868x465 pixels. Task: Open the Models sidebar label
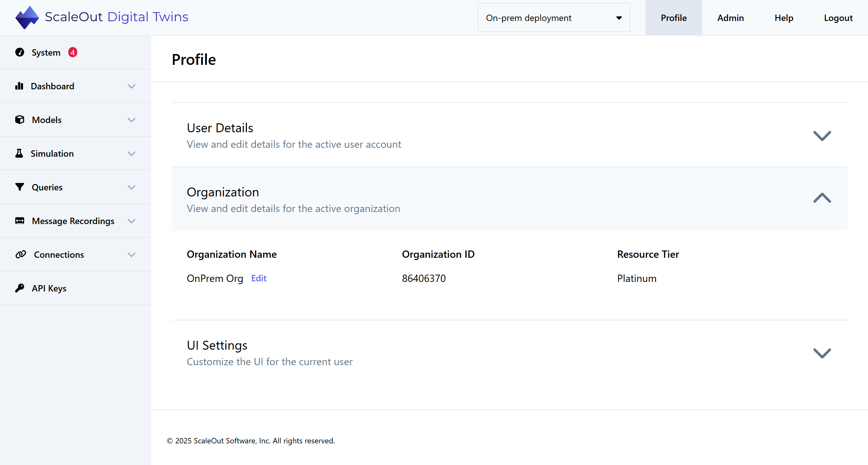tap(46, 120)
